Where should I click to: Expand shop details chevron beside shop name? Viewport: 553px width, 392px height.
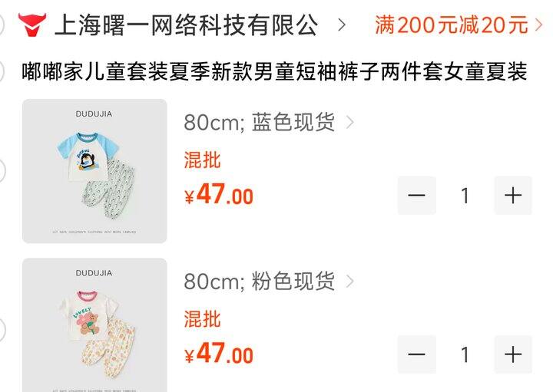click(341, 25)
